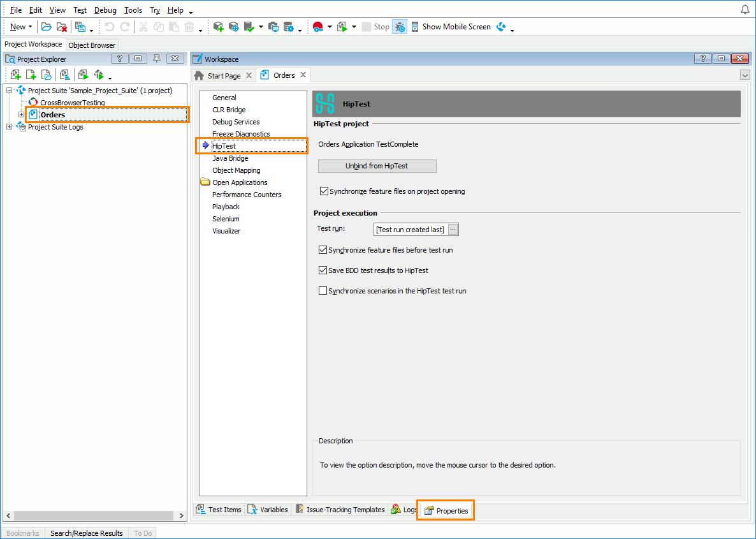756x539 pixels.
Task: Open the Debug menu
Action: pyautogui.click(x=105, y=10)
